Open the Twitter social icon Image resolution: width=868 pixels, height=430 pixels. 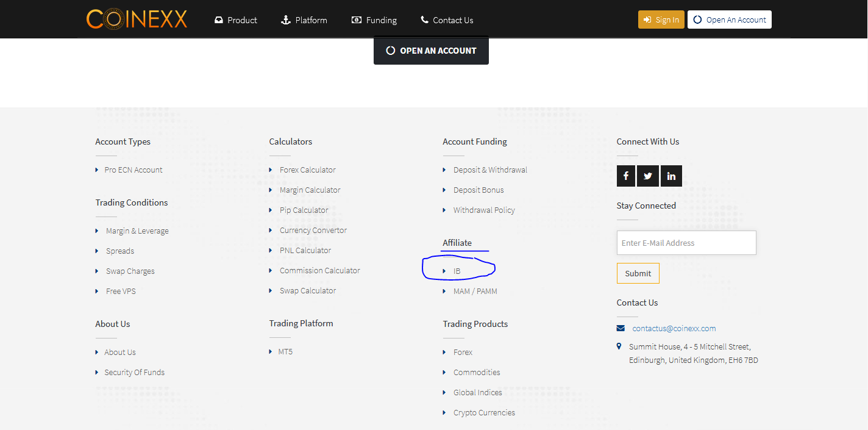tap(647, 176)
